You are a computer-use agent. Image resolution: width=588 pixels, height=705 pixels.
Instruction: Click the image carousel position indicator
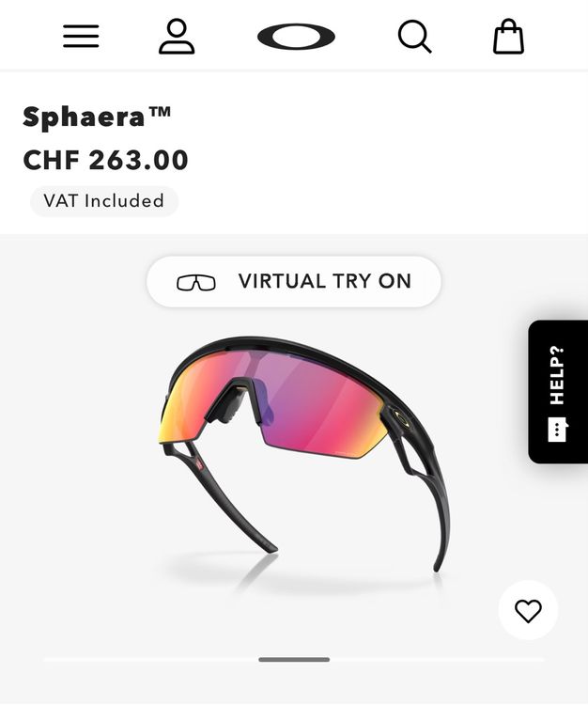pos(294,660)
